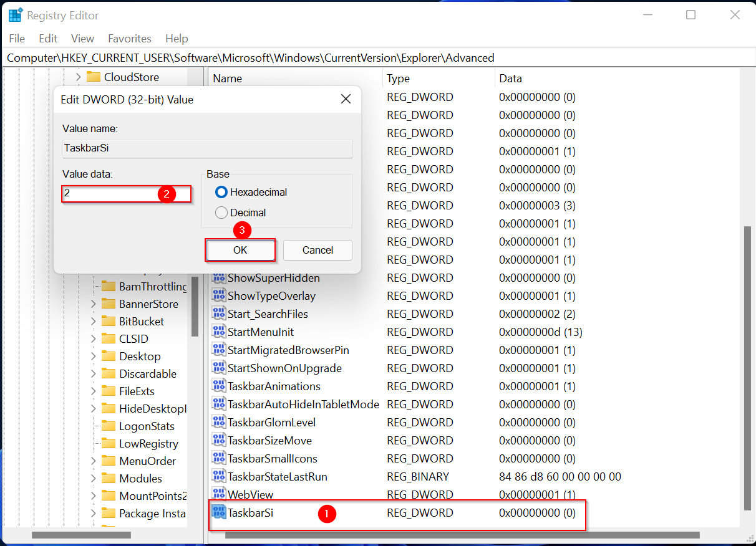Expand the BannerStore tree node
This screenshot has width=756, height=546.
(93, 304)
